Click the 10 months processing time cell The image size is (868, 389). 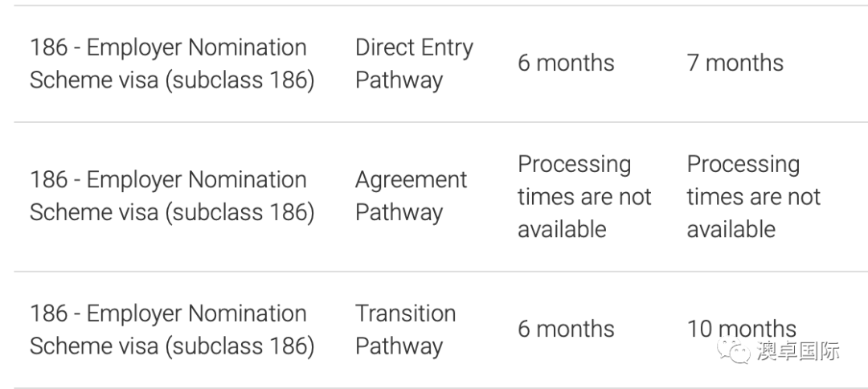(x=741, y=330)
